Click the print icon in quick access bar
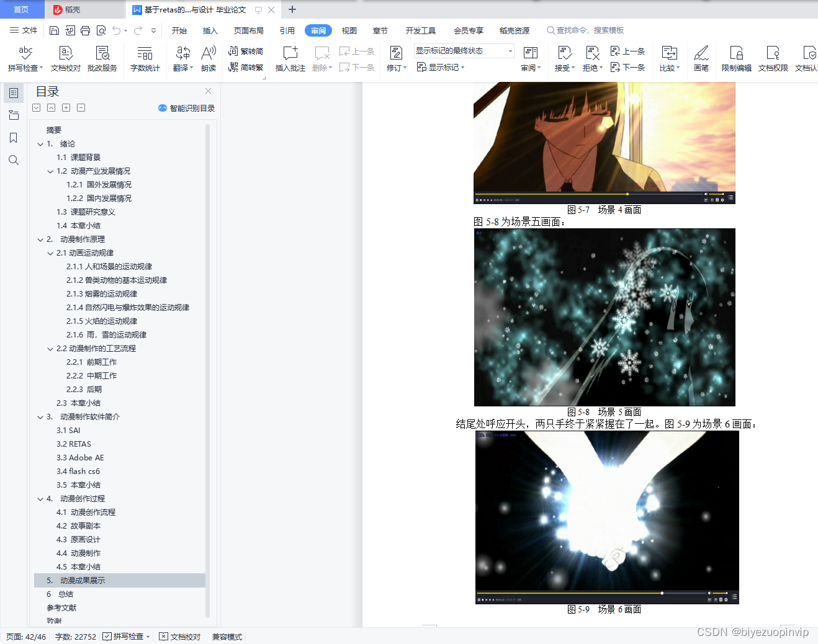 86,30
